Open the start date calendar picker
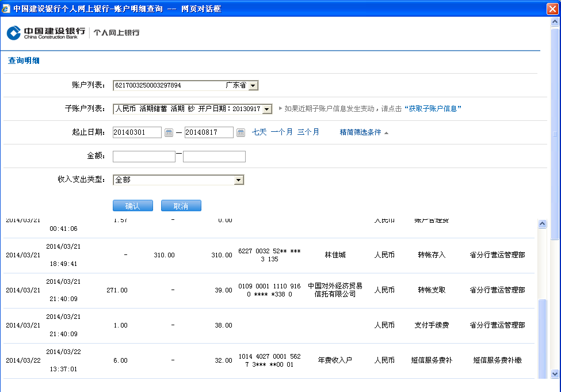The width and height of the screenshot is (561, 392). 169,132
